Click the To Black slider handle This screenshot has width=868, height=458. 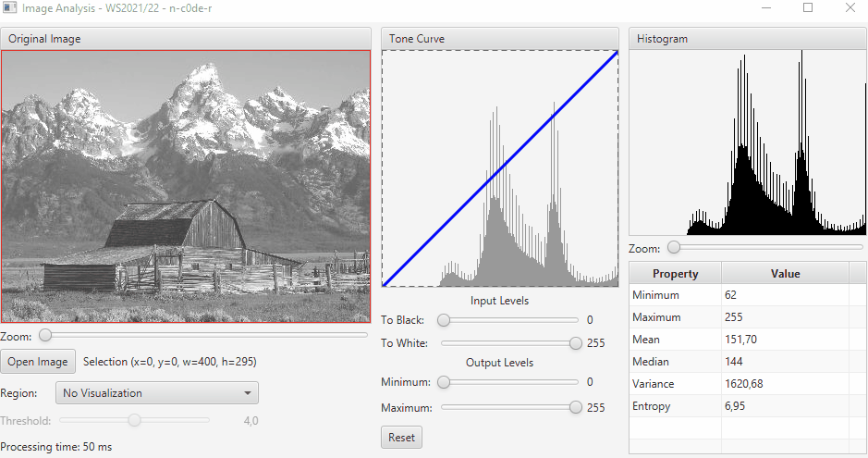(444, 320)
